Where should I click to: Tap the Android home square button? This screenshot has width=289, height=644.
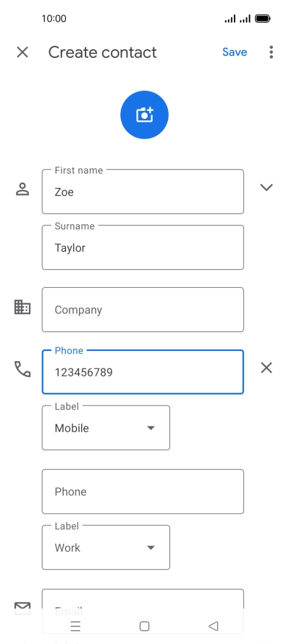pos(144,626)
